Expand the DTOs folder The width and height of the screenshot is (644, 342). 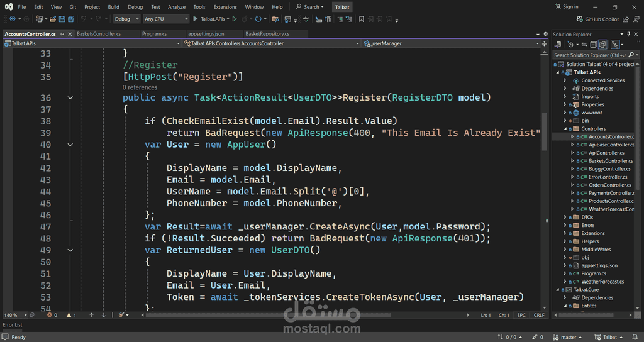click(x=565, y=217)
